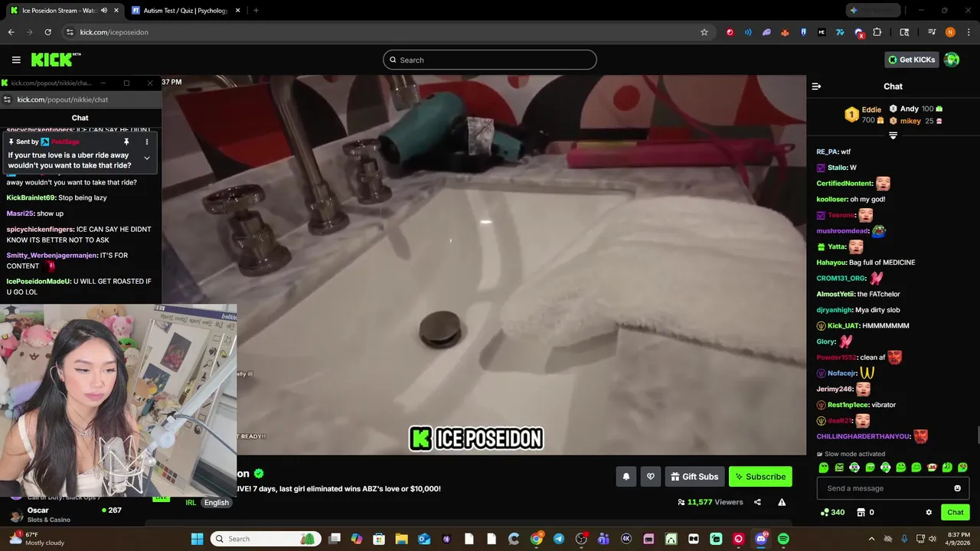Click the popout chat site-info icon
980x551 pixels.
click(x=7, y=99)
